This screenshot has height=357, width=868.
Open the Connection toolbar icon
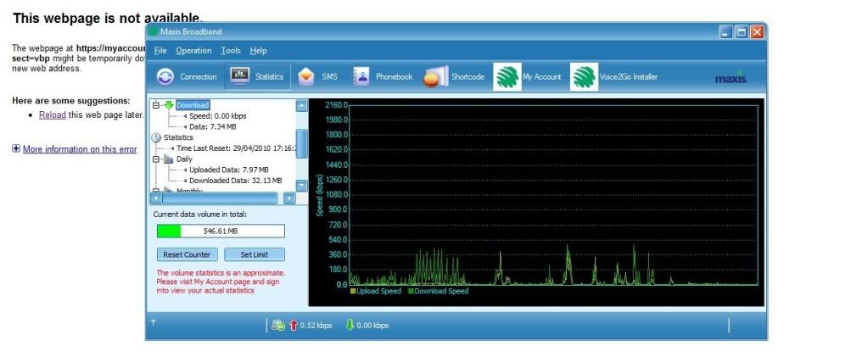[x=165, y=76]
